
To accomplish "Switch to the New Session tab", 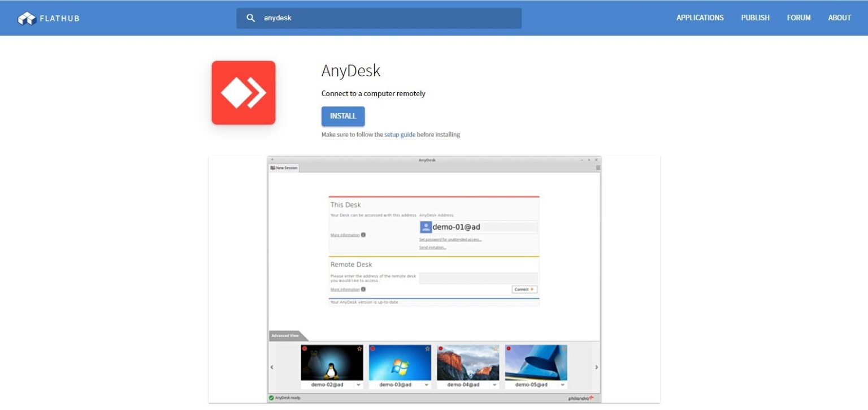I will coord(284,167).
